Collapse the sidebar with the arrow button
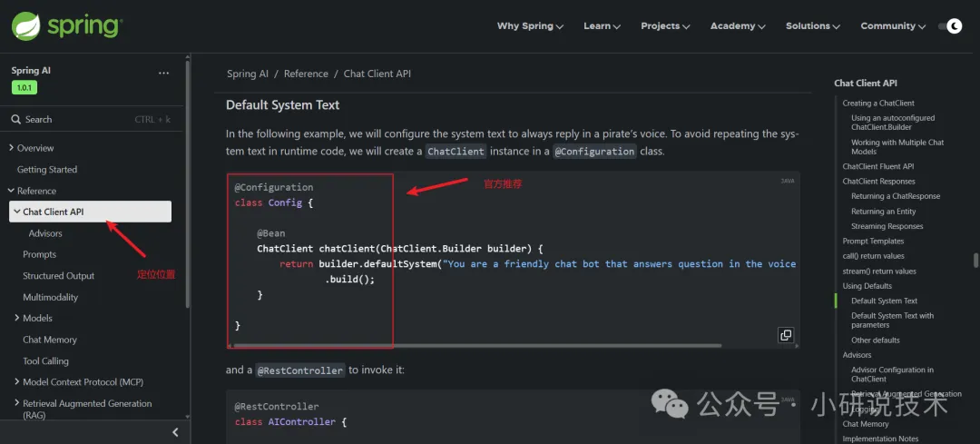The width and height of the screenshot is (980, 444). pyautogui.click(x=176, y=432)
